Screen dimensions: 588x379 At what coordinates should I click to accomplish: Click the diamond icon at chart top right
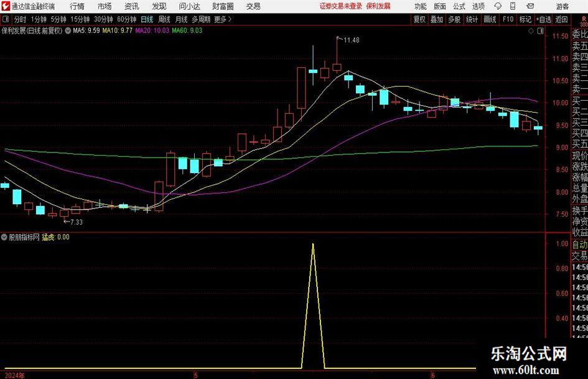point(531,31)
